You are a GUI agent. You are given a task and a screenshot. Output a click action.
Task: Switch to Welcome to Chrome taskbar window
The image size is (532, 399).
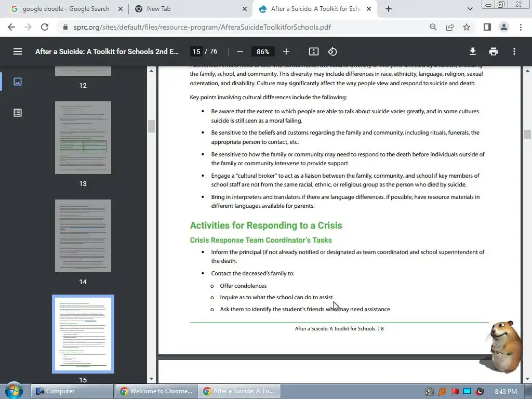tap(156, 391)
